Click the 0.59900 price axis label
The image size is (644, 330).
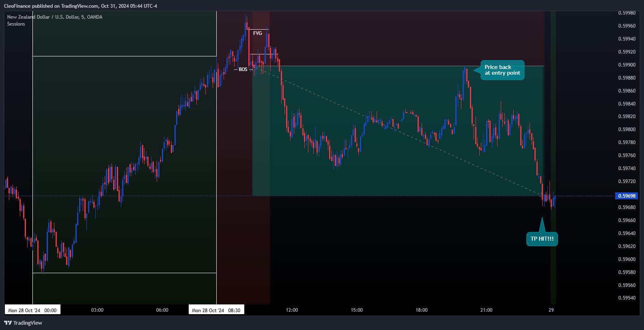point(627,65)
